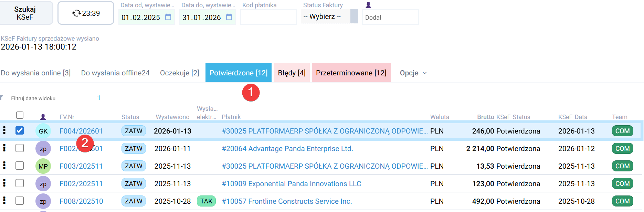The image size is (644, 212).
Task: Check the checkbox on the F008/202510 row
Action: click(20, 201)
